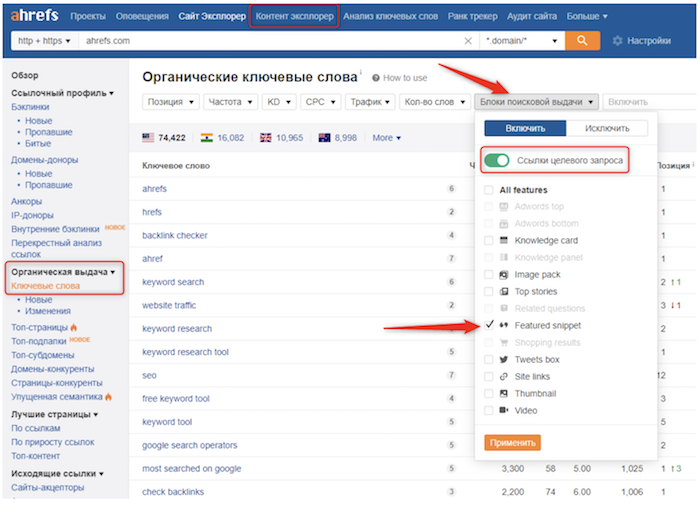Open the Бэклинки sidebar link
The height and width of the screenshot is (517, 700).
[30, 107]
